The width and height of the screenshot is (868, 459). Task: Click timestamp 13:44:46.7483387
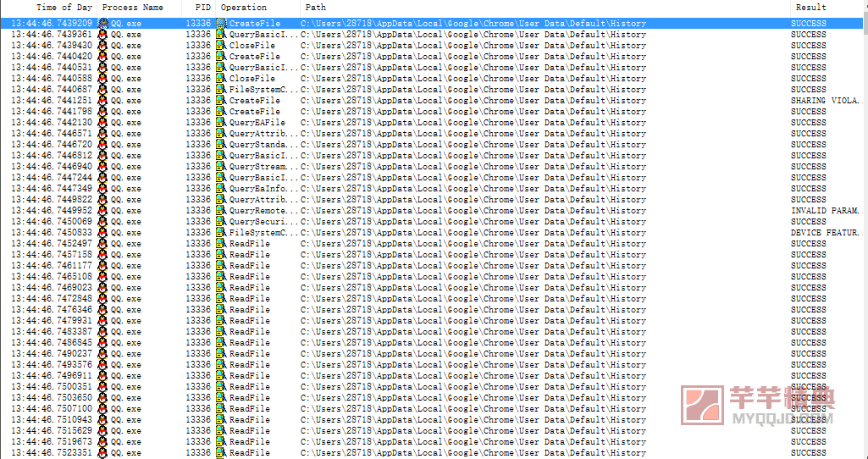(52, 332)
